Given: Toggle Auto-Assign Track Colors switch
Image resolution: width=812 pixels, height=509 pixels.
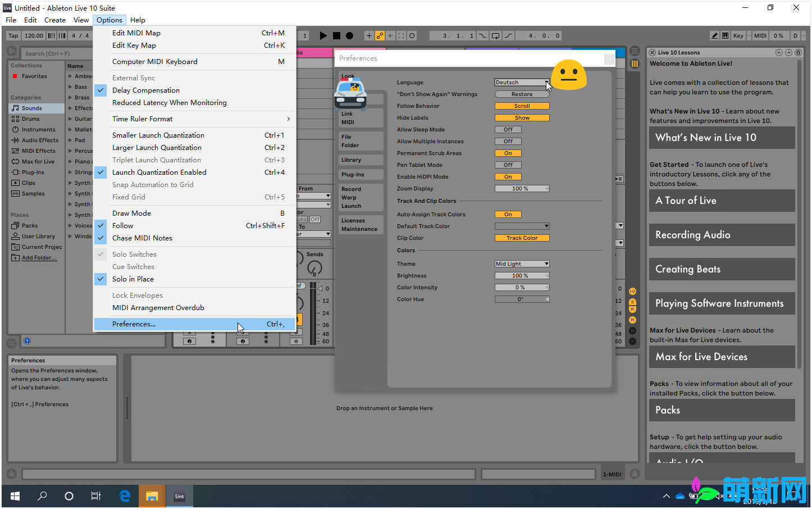Looking at the screenshot, I should (508, 214).
